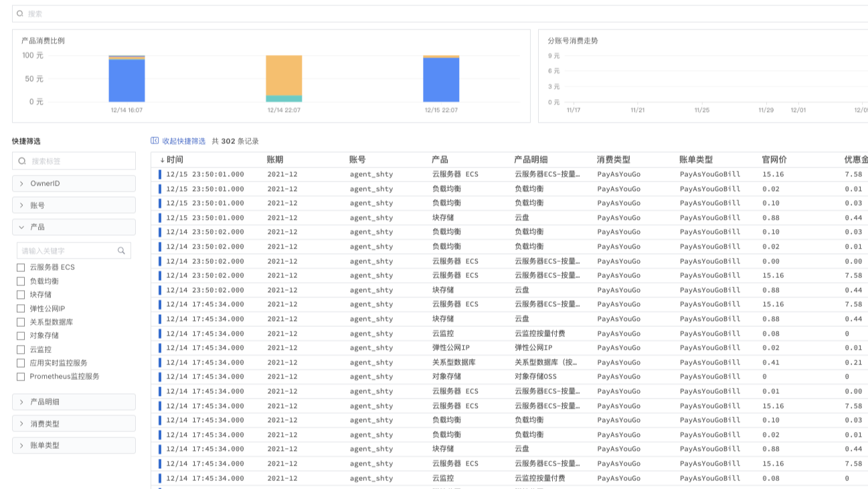Screen dimensions: 868x489
Task: Check the 对象存储 filter option
Action: click(x=21, y=335)
